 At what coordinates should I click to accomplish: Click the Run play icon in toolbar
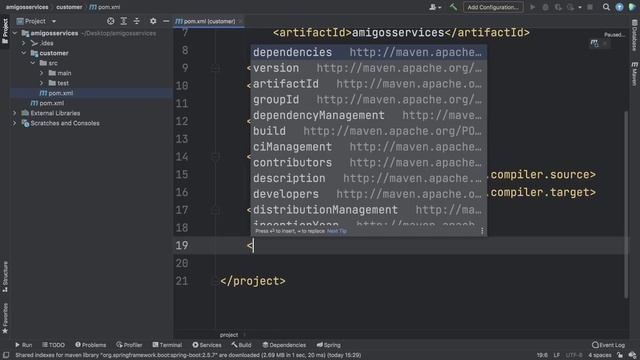532,7
